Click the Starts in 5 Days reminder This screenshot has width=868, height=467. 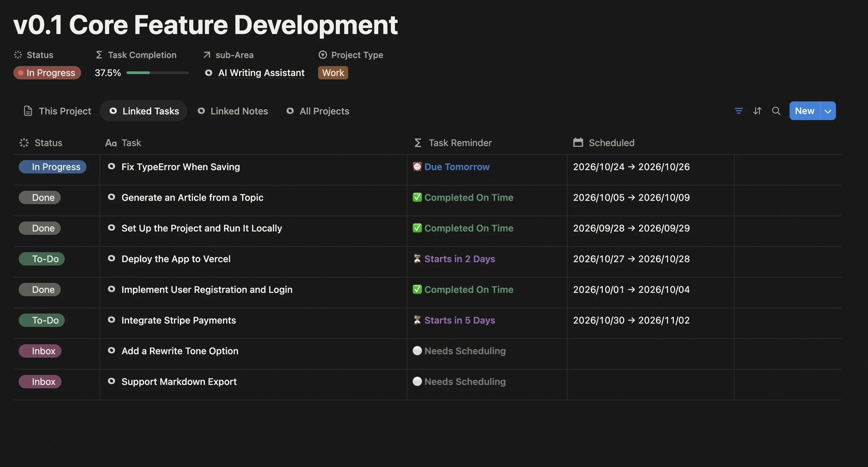(x=460, y=320)
